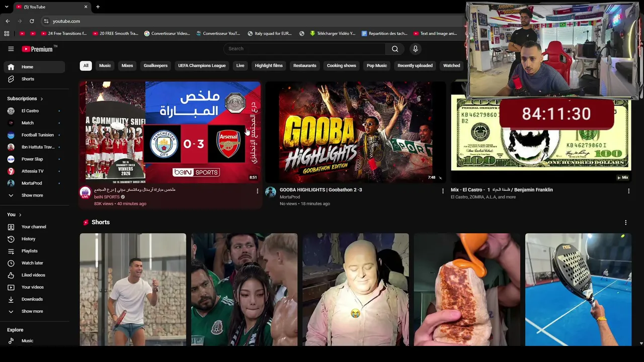Select the Goalkeepers filter chip
Image resolution: width=644 pixels, height=362 pixels.
tap(155, 65)
